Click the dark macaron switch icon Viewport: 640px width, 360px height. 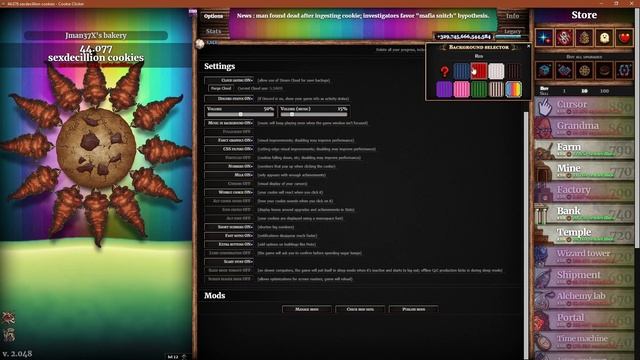[604, 71]
